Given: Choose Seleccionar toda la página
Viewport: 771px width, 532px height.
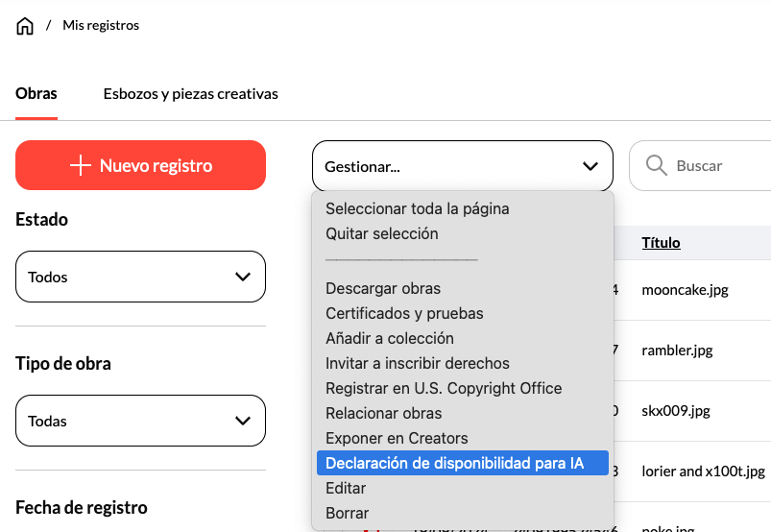Looking at the screenshot, I should tap(417, 208).
